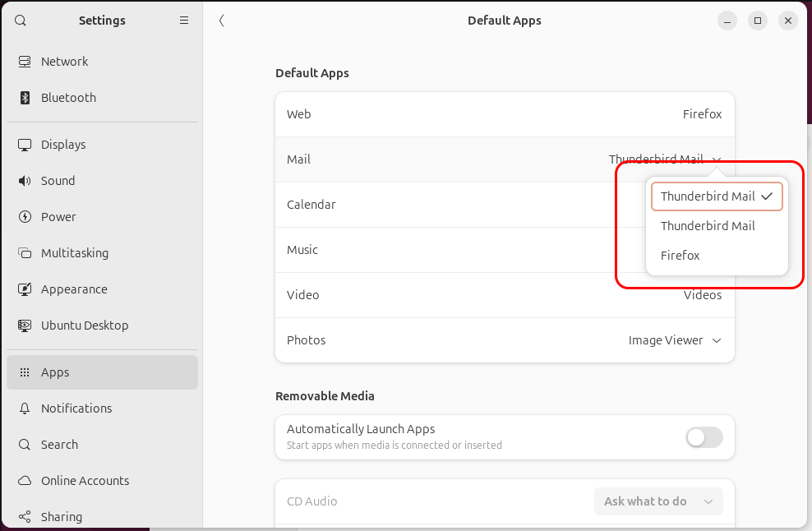Click the Network sidebar icon

tap(25, 62)
